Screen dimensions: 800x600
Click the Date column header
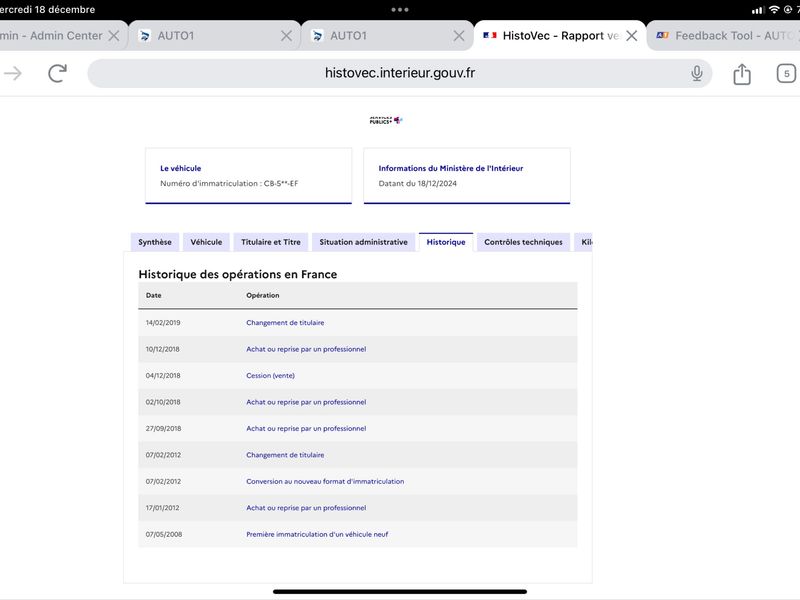click(x=154, y=295)
